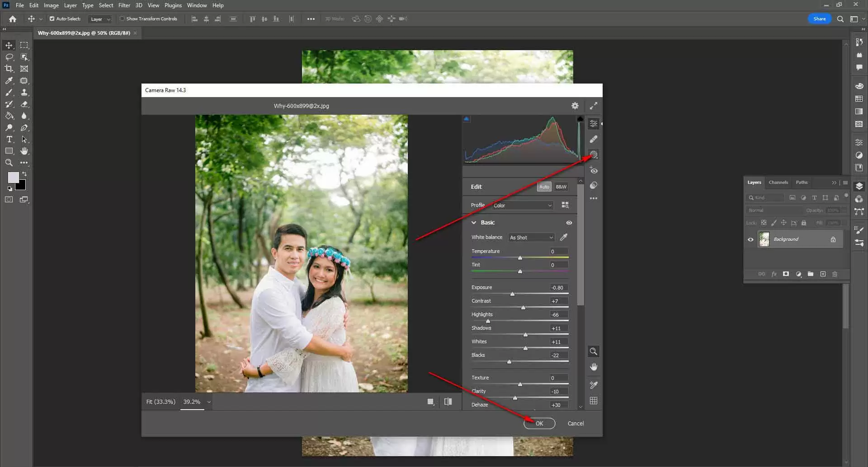This screenshot has height=467, width=868.
Task: Open White balance As Shot dropdown
Action: pos(532,238)
